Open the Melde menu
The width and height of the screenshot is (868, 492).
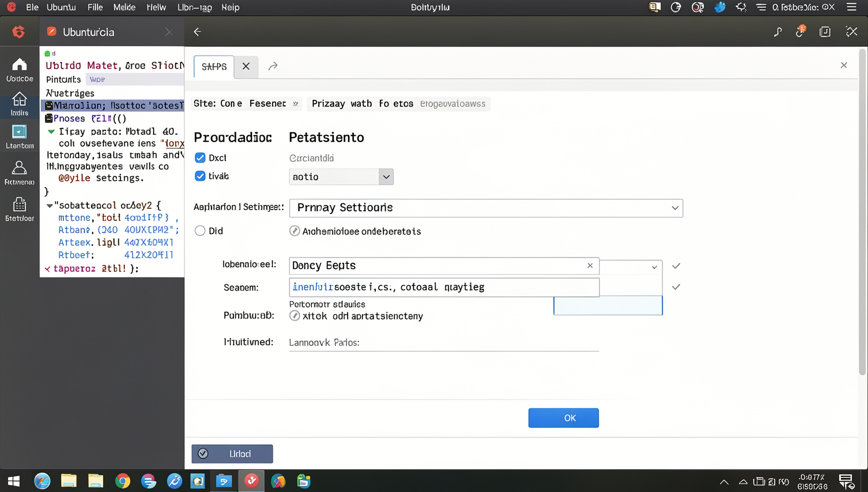tap(124, 7)
